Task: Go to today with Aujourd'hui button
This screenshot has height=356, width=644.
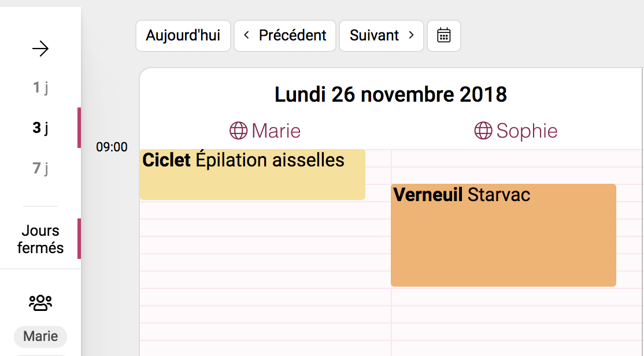Action: click(x=183, y=36)
